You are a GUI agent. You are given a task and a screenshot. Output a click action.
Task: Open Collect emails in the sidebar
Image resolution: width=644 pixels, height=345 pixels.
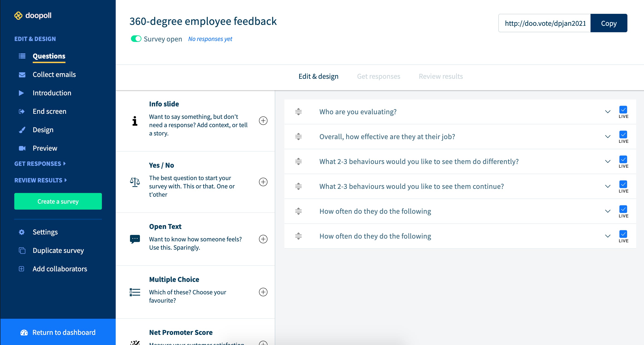click(54, 75)
